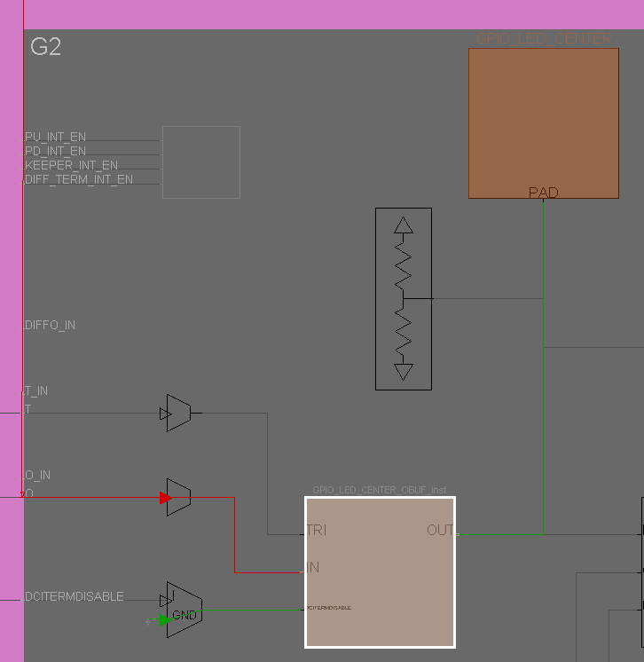The width and height of the screenshot is (644, 662).
Task: Click the T_IN pin label
Action: pos(36,390)
